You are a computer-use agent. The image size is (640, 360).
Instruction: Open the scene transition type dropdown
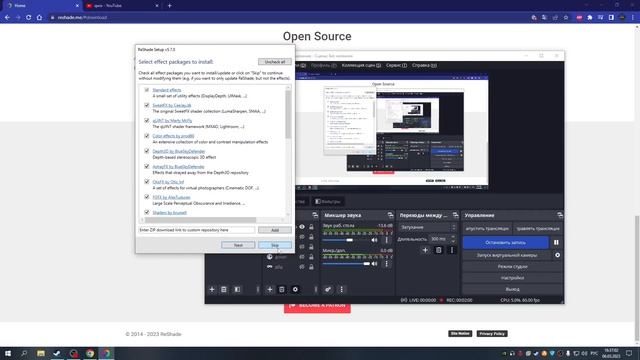point(427,227)
